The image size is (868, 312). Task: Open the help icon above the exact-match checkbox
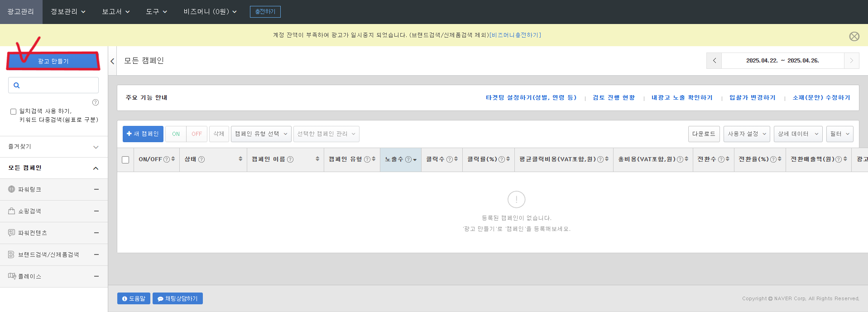96,102
